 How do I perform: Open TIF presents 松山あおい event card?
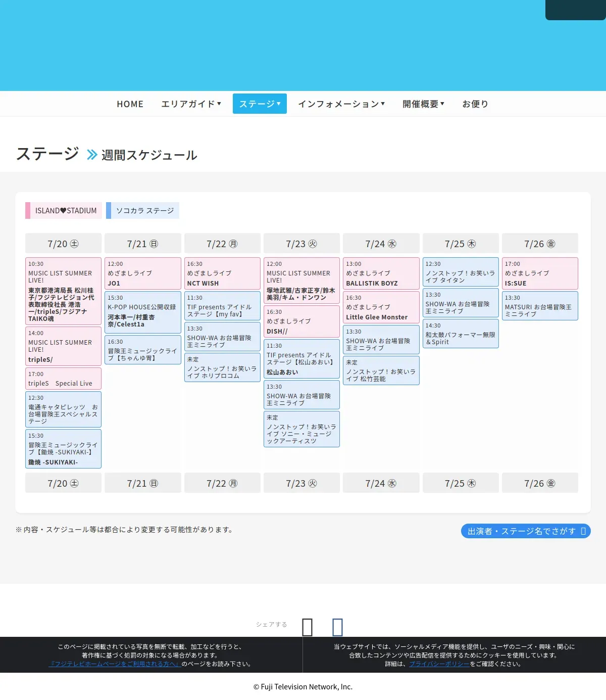301,359
